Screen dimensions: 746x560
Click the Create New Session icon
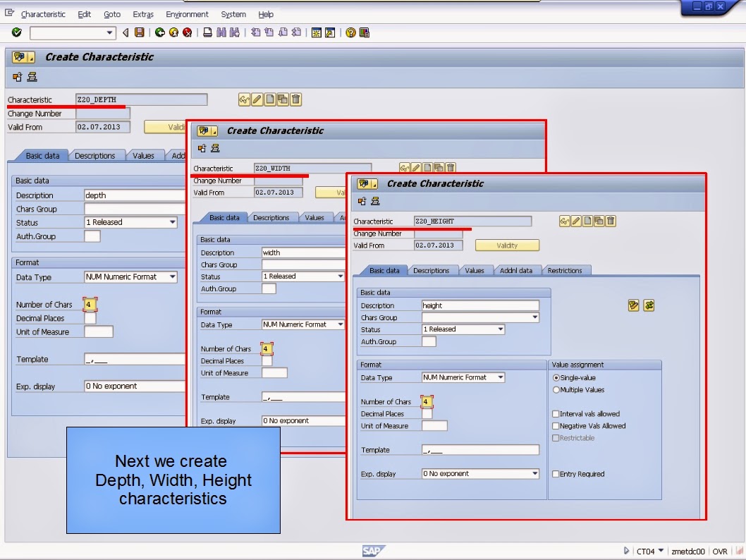click(x=317, y=32)
